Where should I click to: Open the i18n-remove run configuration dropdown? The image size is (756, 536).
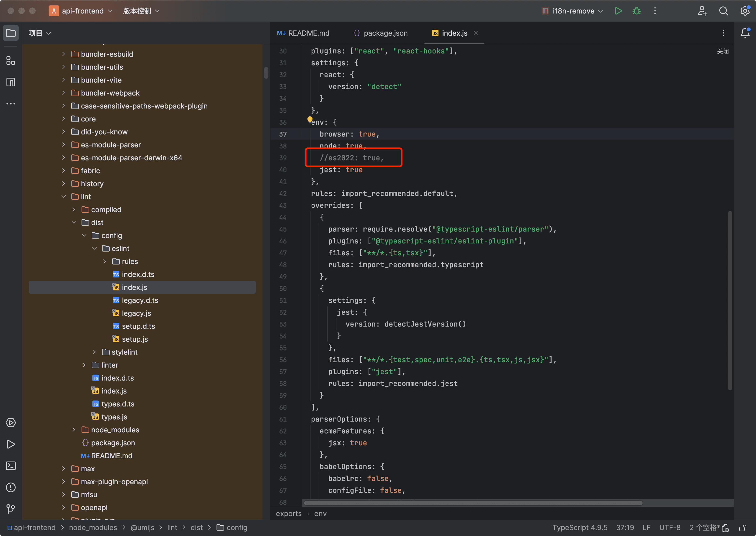[573, 11]
